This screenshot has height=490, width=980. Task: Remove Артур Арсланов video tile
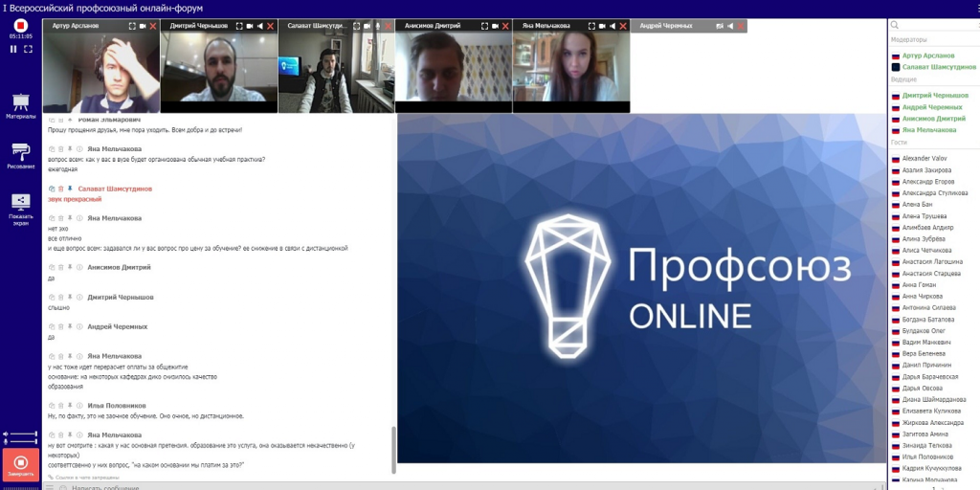coord(153,26)
